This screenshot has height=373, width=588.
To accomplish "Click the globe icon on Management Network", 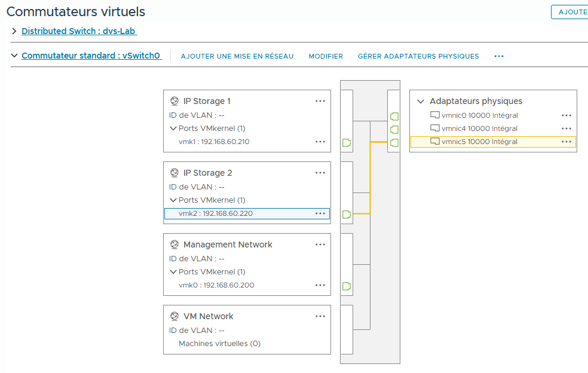I will point(174,244).
